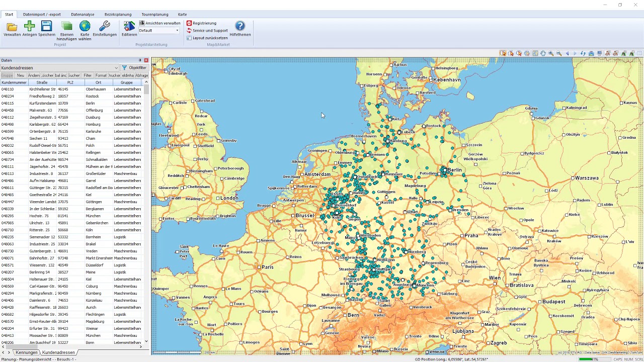Open the Verwalten folder icon
The image size is (644, 362).
click(12, 29)
